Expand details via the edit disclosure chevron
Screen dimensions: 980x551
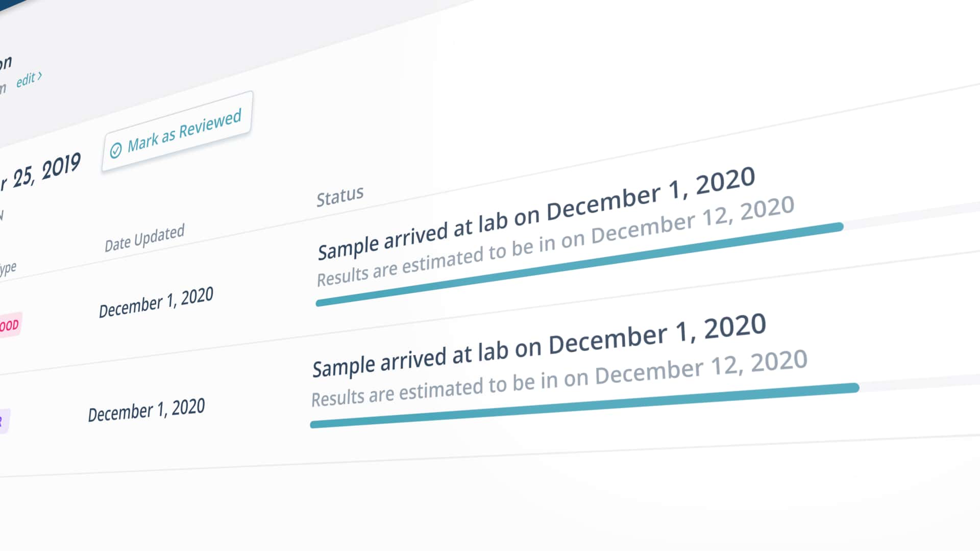coord(40,77)
